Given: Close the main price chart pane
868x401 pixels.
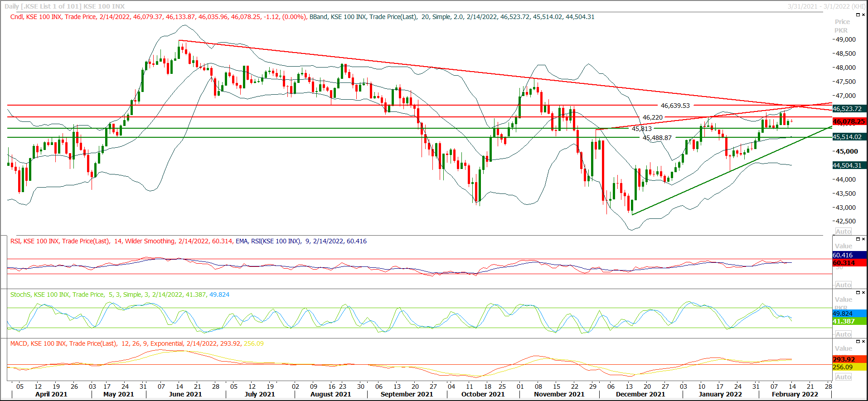Looking at the screenshot, I should 863,15.
